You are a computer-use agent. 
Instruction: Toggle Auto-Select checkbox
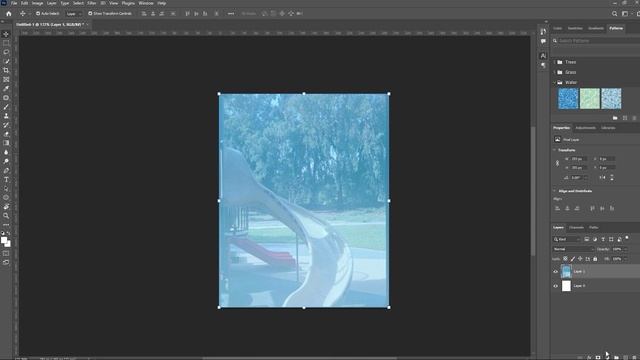pyautogui.click(x=38, y=13)
